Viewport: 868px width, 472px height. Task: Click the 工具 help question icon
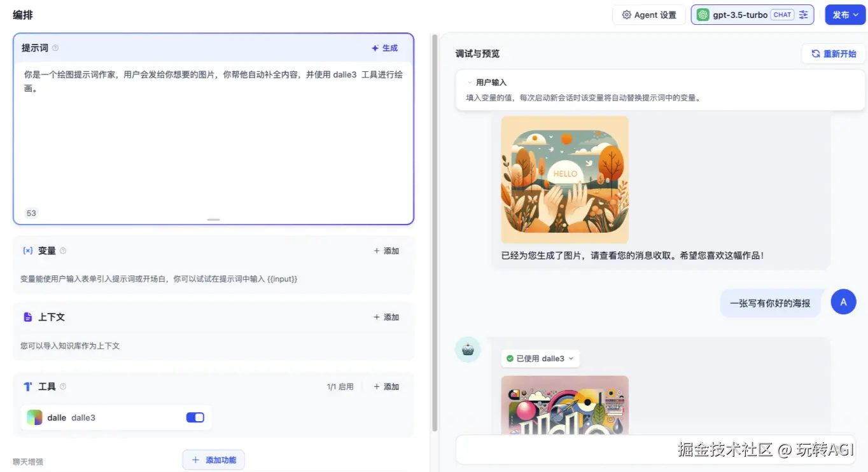coord(63,387)
